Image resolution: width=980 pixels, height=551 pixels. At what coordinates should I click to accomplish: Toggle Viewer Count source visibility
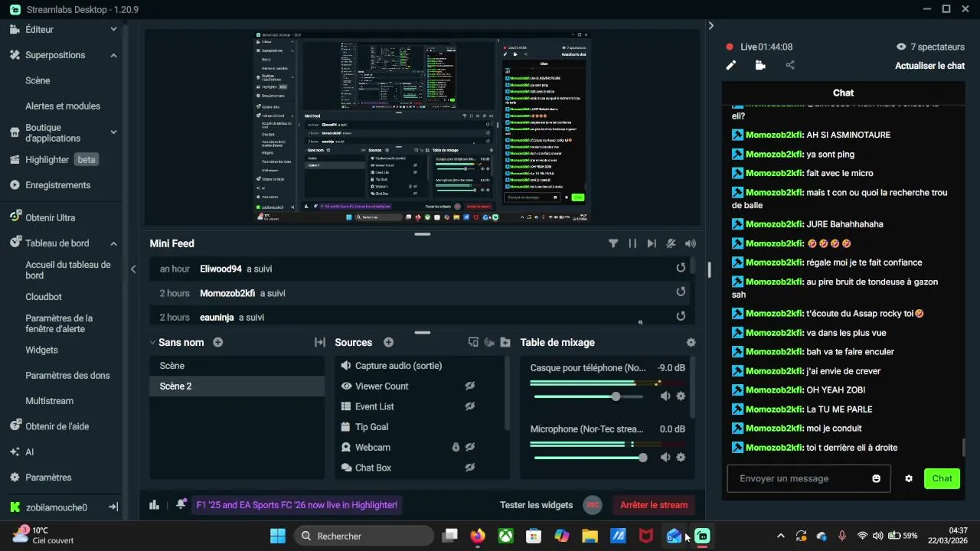[470, 386]
